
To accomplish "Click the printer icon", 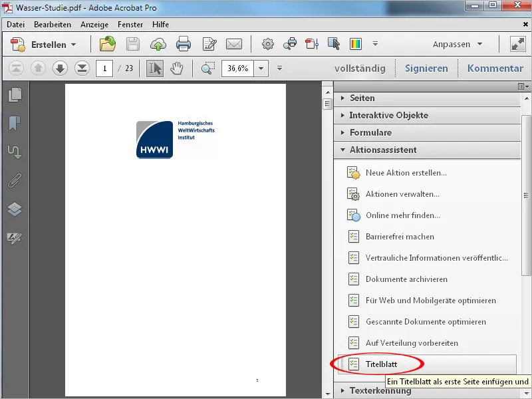I will tap(184, 45).
